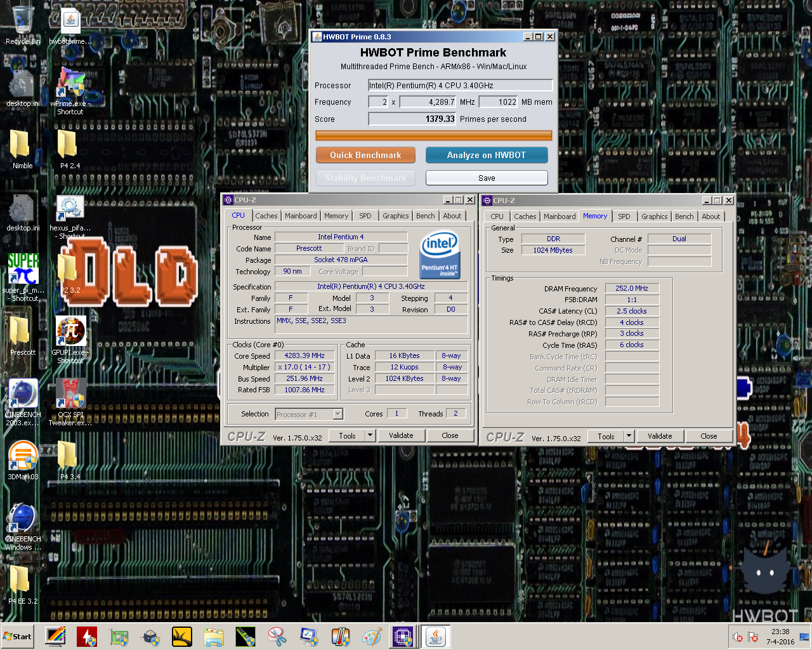The image size is (812, 650).
Task: Open Mainboard tab in left CPU-Z window
Action: click(301, 216)
